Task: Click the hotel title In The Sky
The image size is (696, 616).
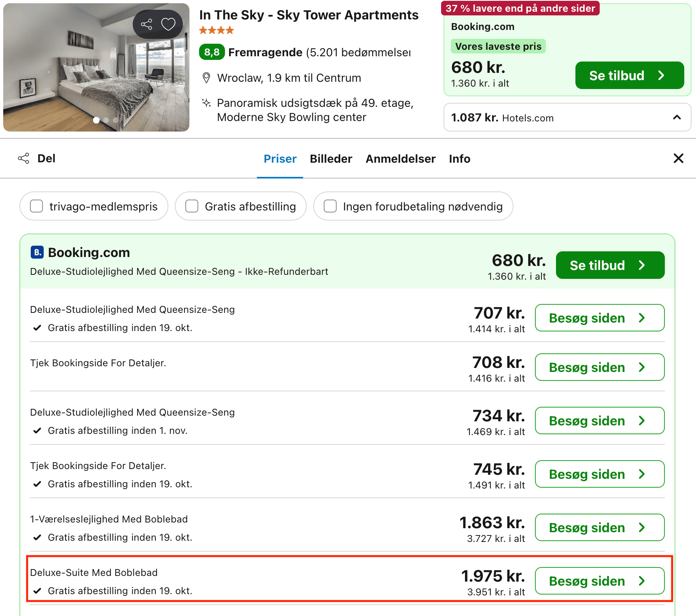Action: click(x=309, y=15)
